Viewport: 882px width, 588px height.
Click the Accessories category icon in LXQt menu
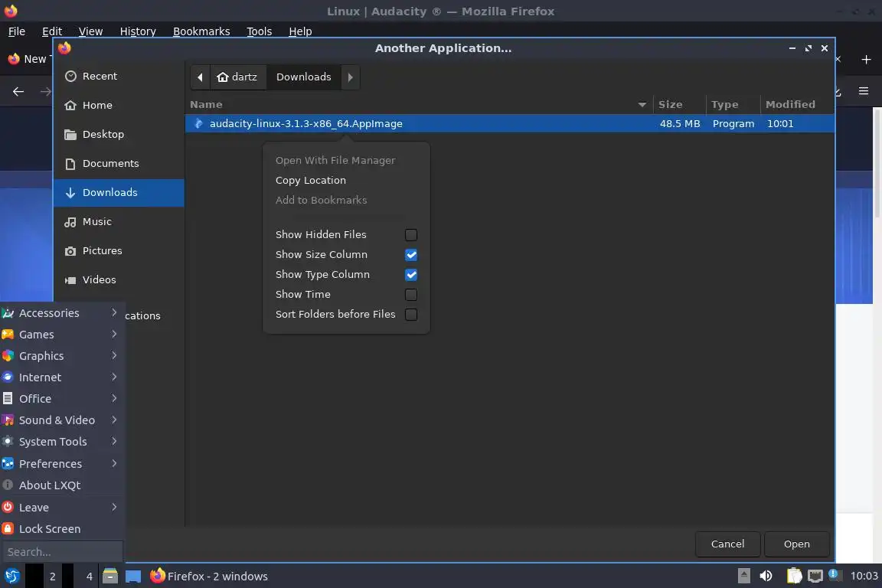tap(8, 313)
